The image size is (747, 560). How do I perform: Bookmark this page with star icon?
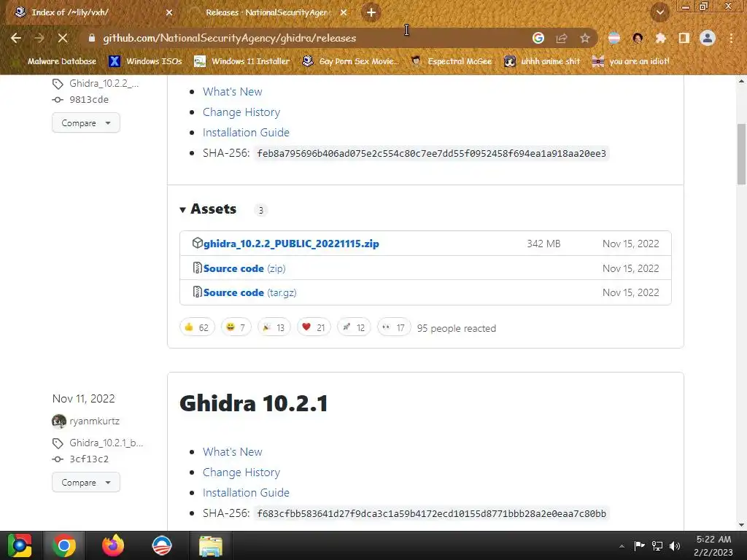[x=585, y=38]
